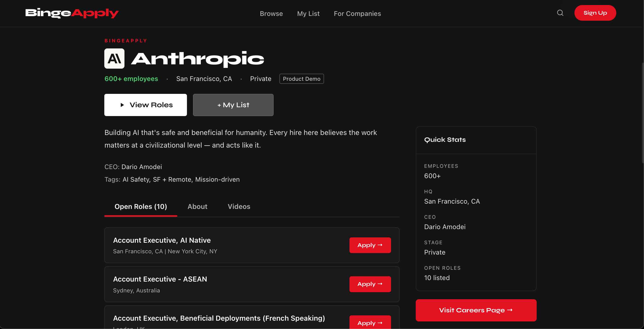The width and height of the screenshot is (644, 329).
Task: Open For Companies navigation link
Action: [357, 14]
